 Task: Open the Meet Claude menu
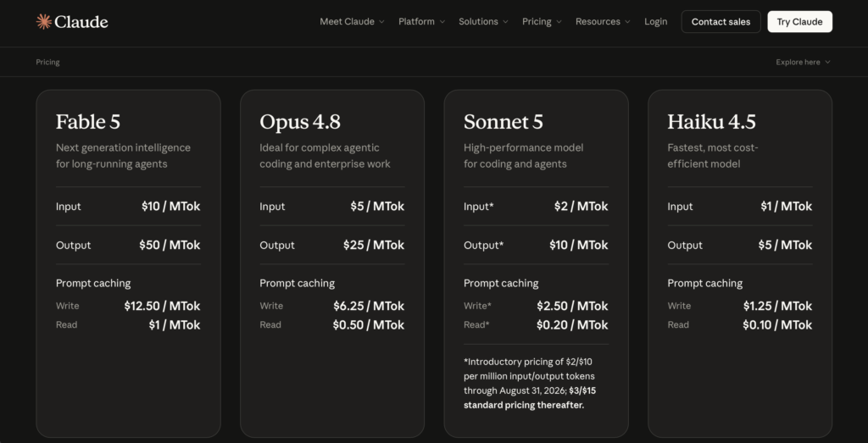click(x=352, y=21)
